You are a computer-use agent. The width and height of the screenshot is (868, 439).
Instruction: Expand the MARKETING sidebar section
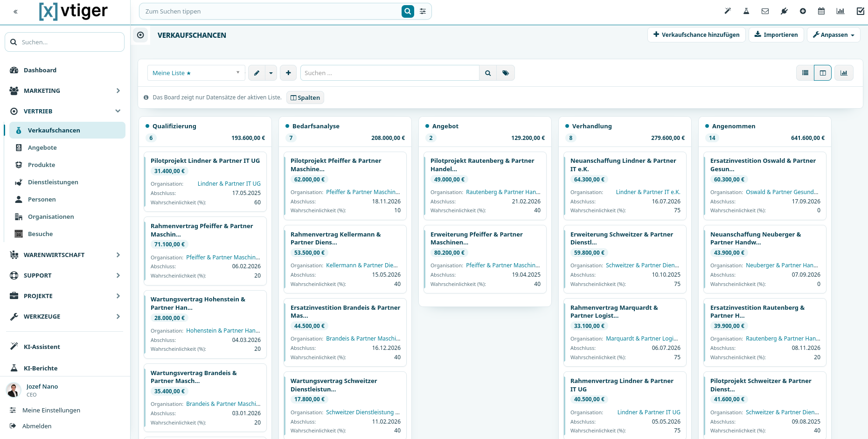coord(65,91)
